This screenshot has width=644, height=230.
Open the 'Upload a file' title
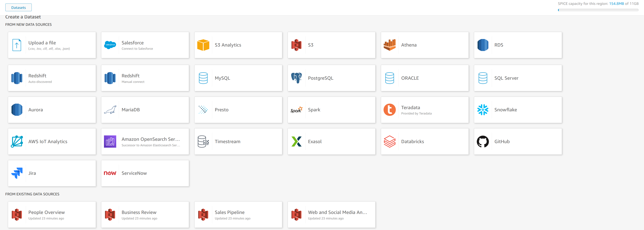[x=42, y=43]
